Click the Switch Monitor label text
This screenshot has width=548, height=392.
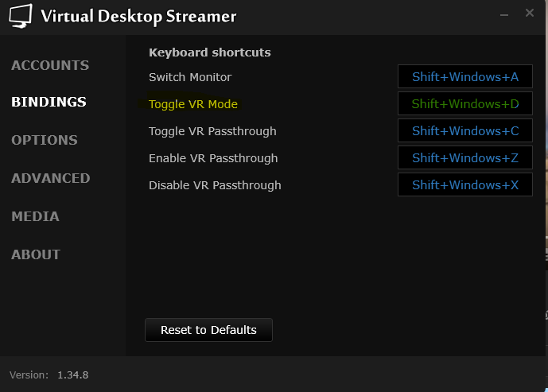pos(190,77)
